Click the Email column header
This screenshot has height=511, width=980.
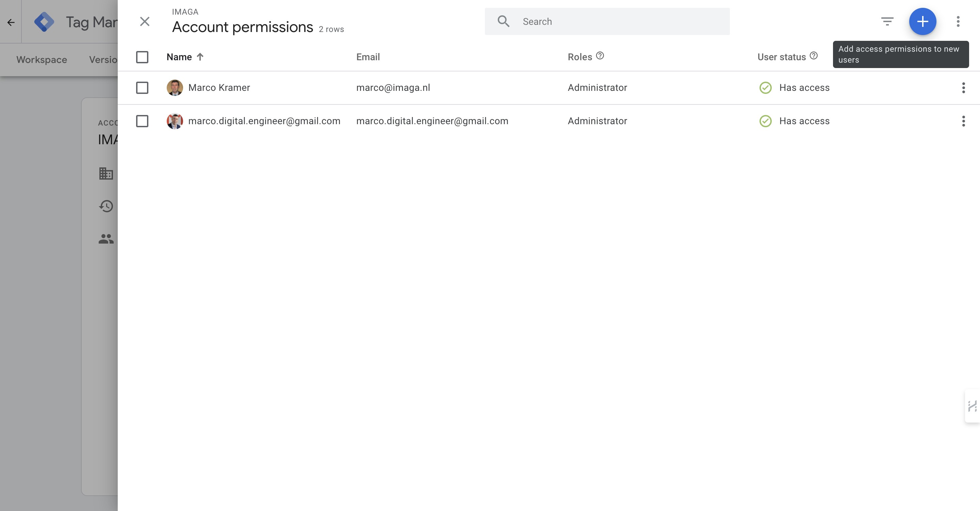coord(368,57)
